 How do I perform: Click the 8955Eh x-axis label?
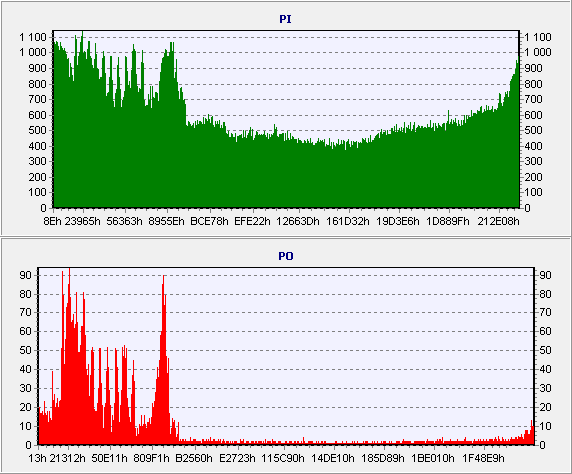click(x=167, y=221)
